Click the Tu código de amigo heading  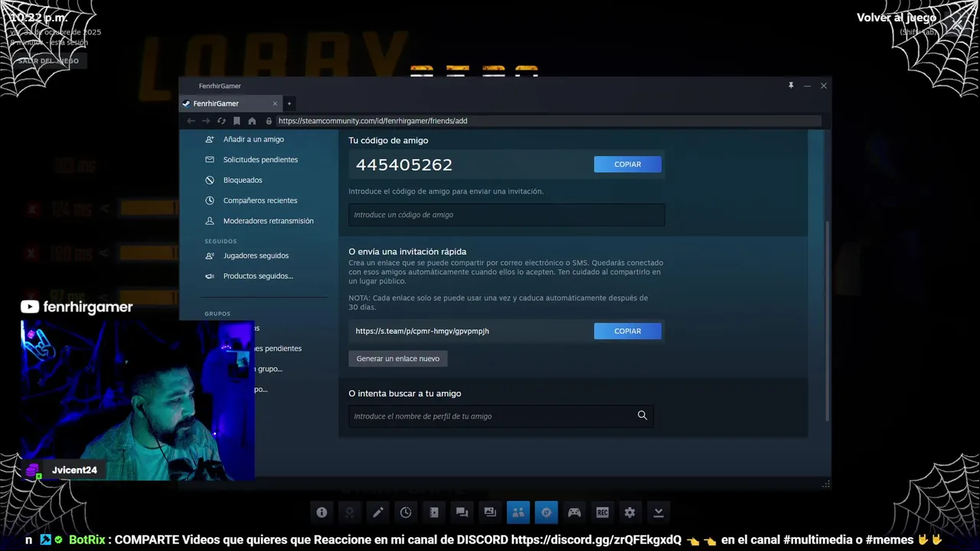click(388, 140)
